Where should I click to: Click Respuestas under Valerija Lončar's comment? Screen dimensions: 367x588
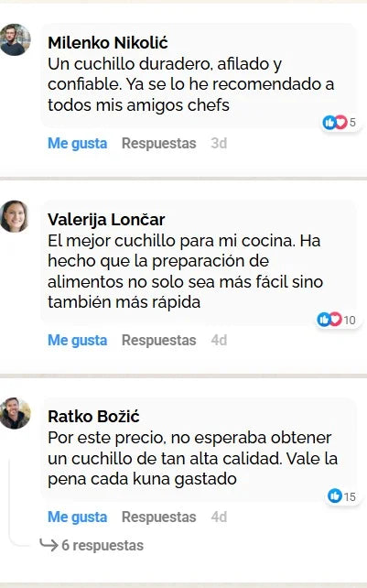(158, 340)
